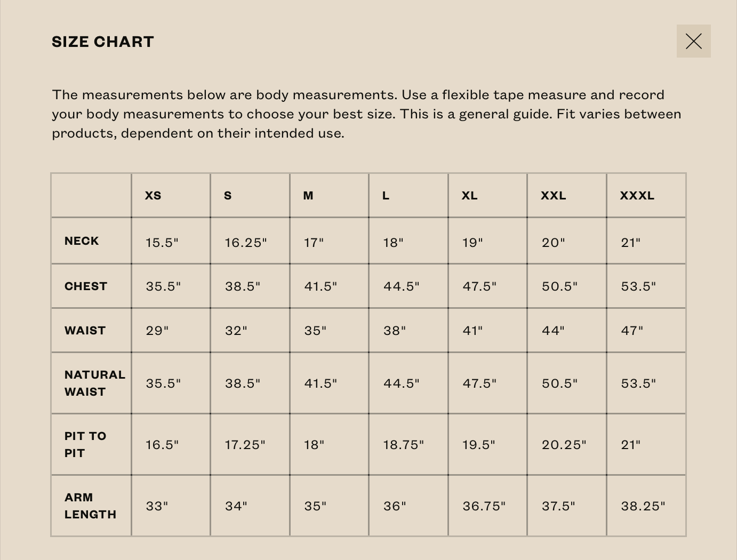
Task: Click the 20.25" pit to pit value
Action: click(x=564, y=445)
